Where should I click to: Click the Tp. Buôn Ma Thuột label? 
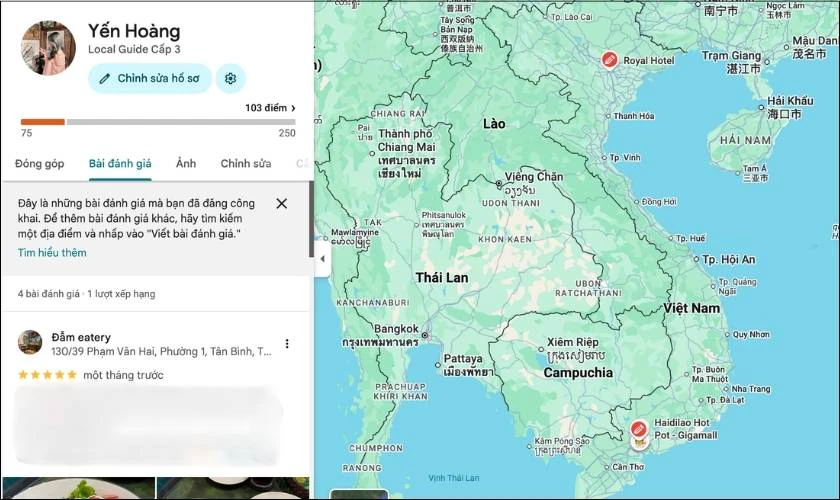(709, 374)
